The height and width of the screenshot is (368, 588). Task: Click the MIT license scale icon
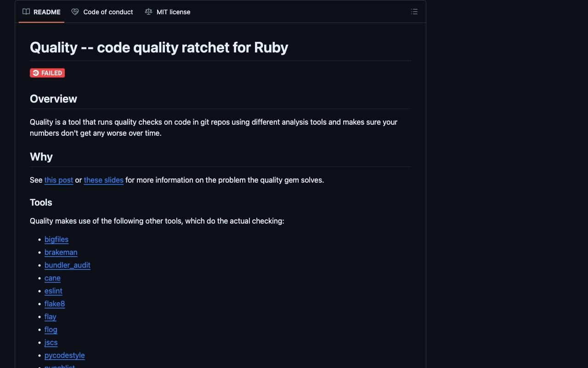[x=148, y=12]
